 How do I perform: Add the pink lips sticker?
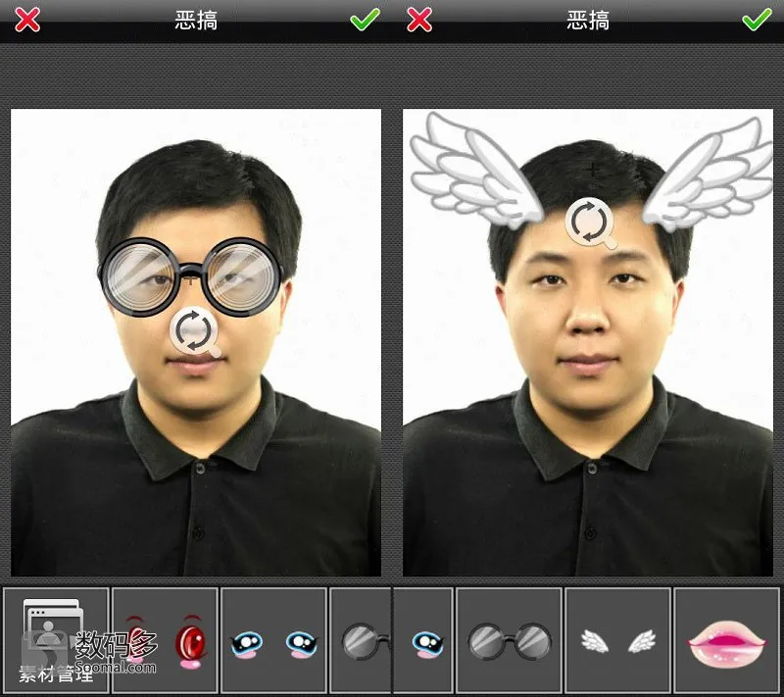click(x=727, y=641)
